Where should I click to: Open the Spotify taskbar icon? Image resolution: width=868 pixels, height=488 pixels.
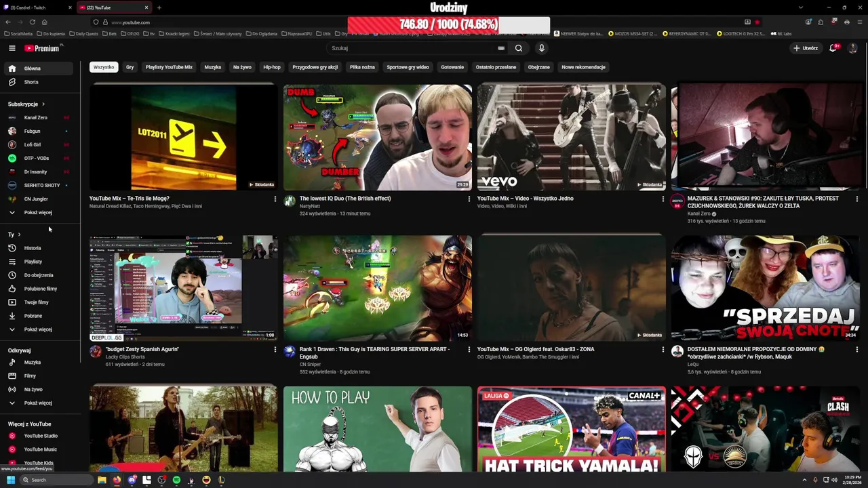point(176,480)
